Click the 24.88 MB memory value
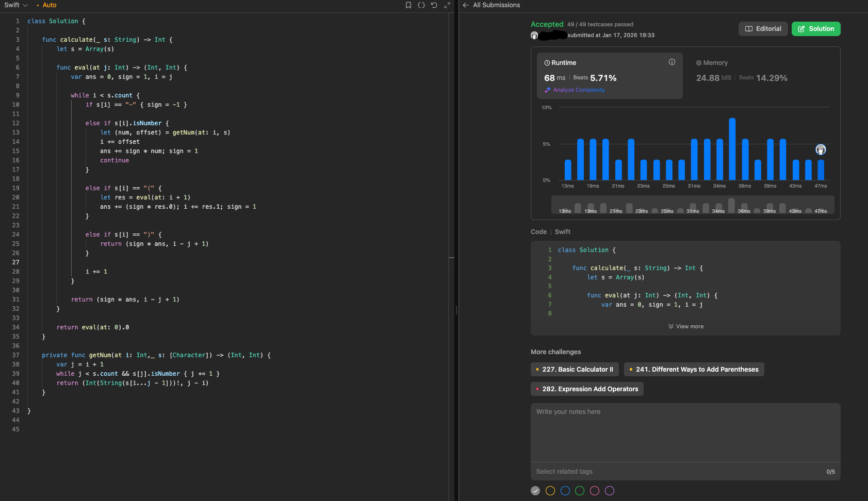The width and height of the screenshot is (868, 501). coord(714,78)
